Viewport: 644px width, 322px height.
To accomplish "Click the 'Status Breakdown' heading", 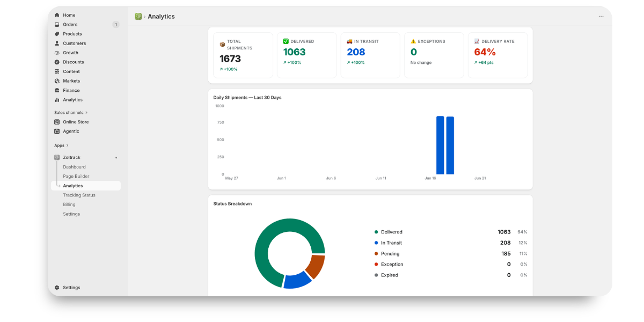I will [x=232, y=204].
